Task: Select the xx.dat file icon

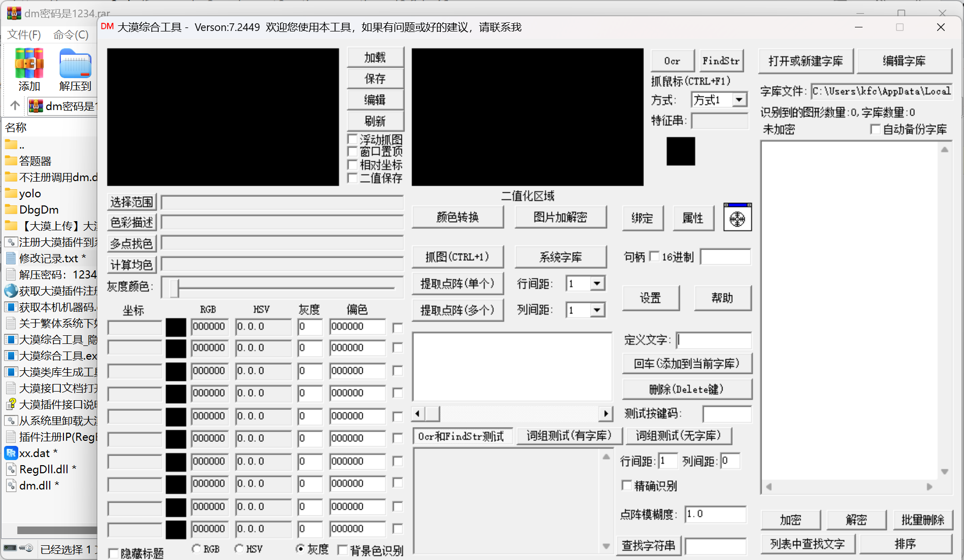Action: (x=11, y=452)
